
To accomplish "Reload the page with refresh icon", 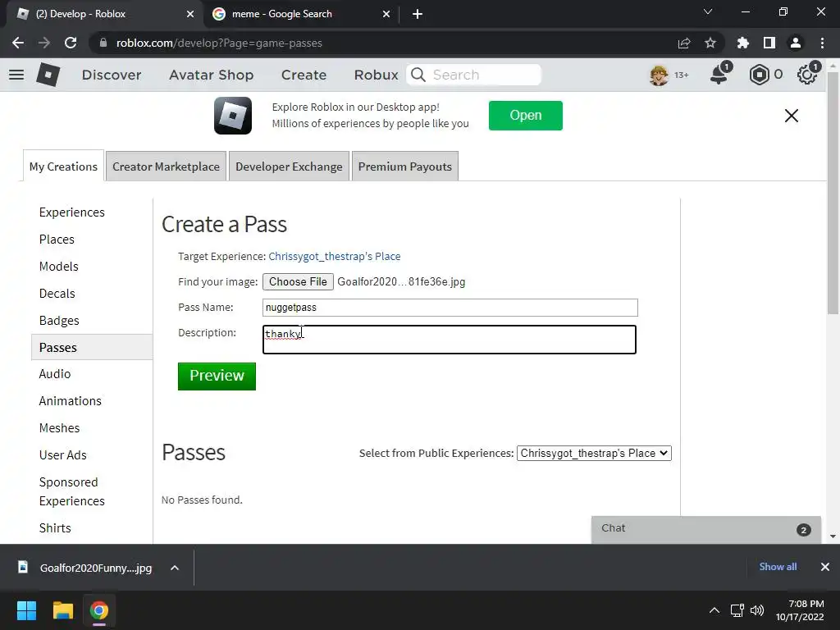I will point(71,43).
